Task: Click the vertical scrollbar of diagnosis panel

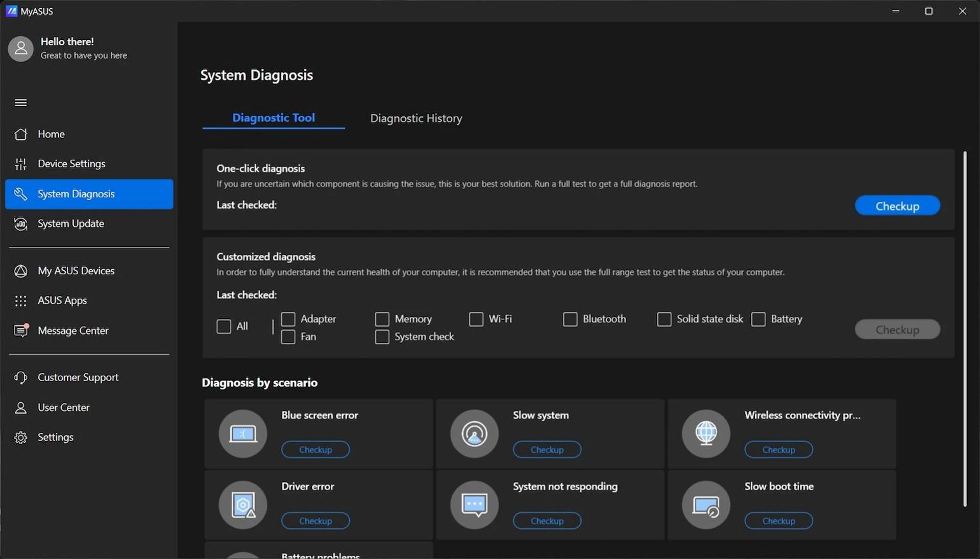Action: pyautogui.click(x=965, y=329)
